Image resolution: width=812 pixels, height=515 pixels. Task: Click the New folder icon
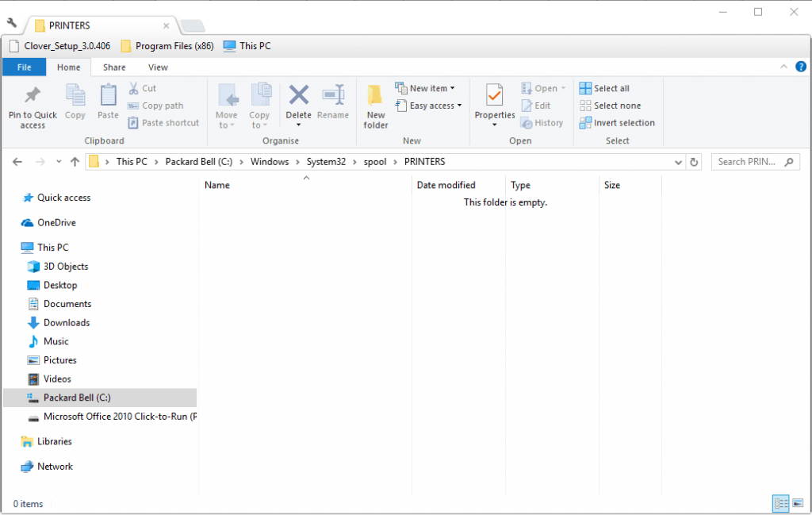[x=376, y=97]
